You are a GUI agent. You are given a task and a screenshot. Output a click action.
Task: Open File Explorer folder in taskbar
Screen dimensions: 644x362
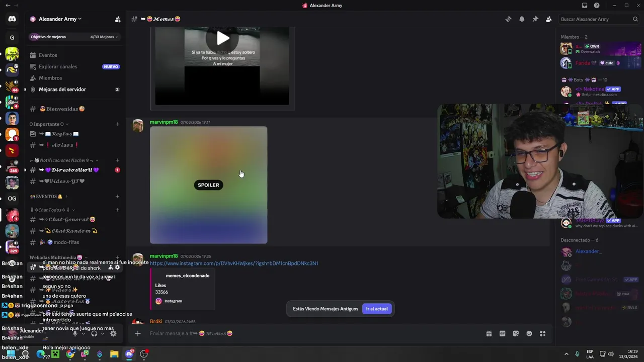(x=114, y=354)
